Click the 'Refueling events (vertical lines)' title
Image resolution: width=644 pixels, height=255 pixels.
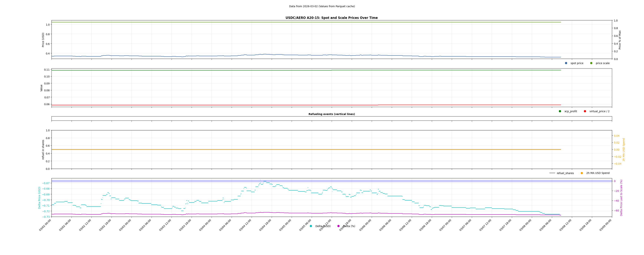[x=332, y=114]
